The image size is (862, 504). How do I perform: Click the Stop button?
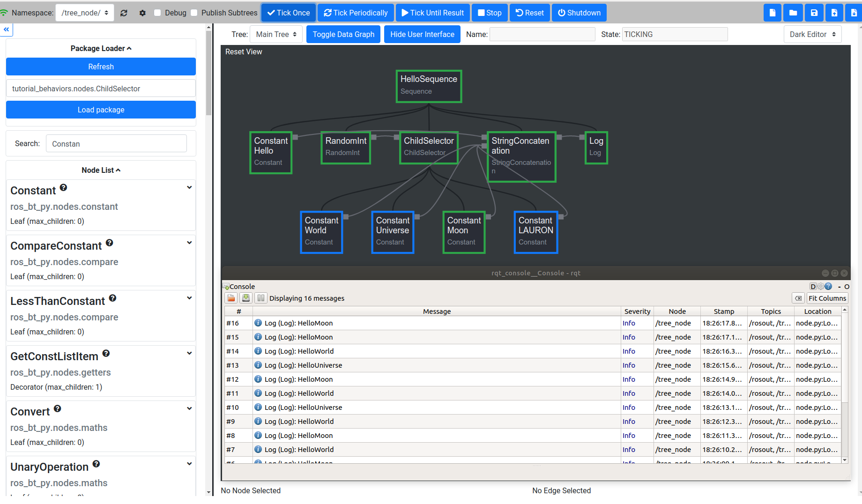[x=490, y=13]
